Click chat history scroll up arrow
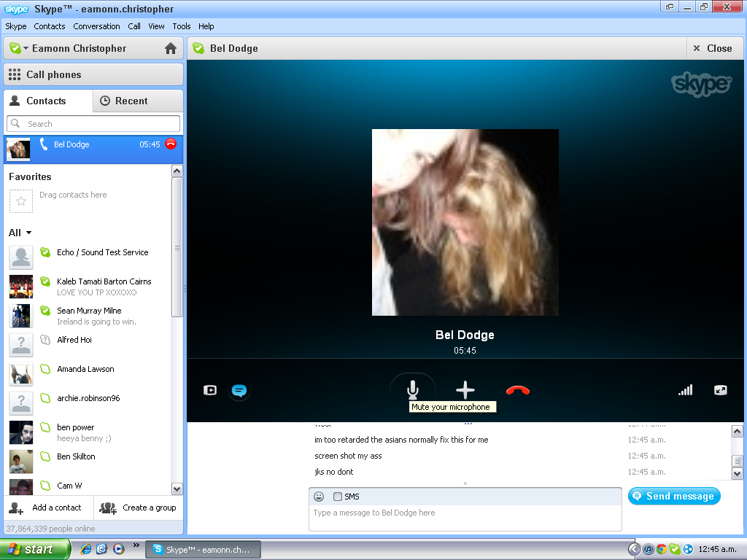 737,432
